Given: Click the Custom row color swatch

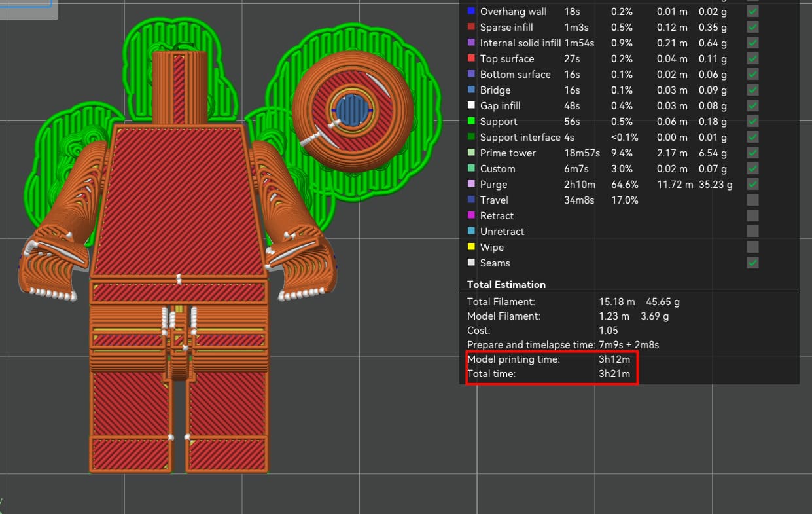Looking at the screenshot, I should pyautogui.click(x=471, y=168).
